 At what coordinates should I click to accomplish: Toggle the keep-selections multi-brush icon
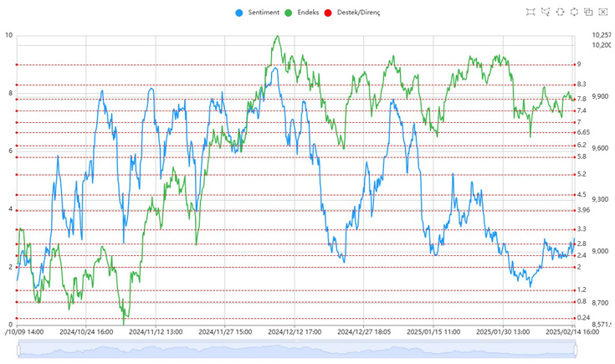588,12
